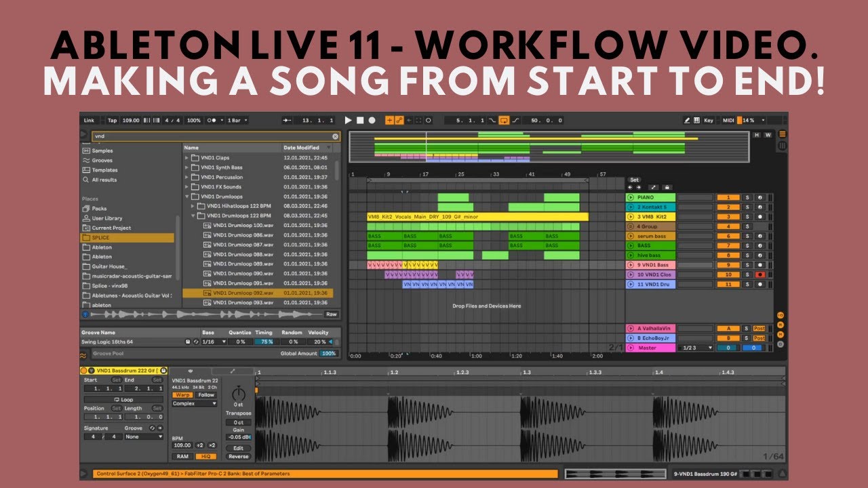The image size is (868, 488).
Task: Start playback with the Play button
Action: coord(349,120)
